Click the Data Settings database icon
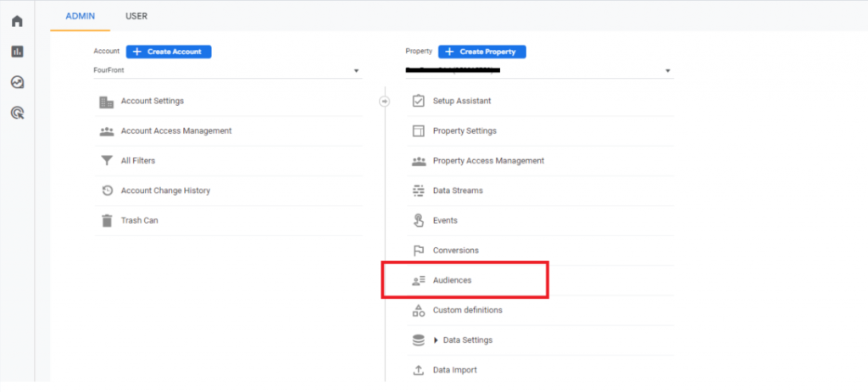 click(x=419, y=340)
